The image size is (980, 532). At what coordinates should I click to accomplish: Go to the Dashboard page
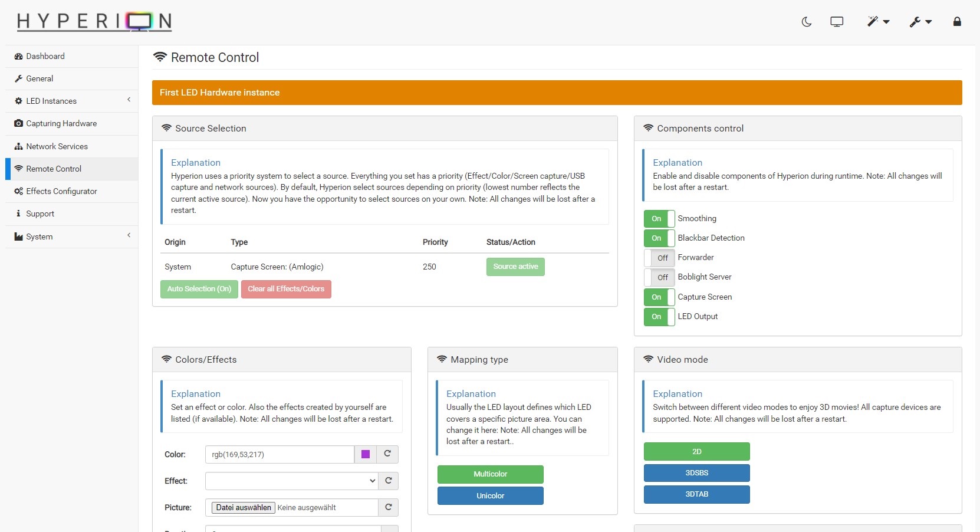(45, 56)
